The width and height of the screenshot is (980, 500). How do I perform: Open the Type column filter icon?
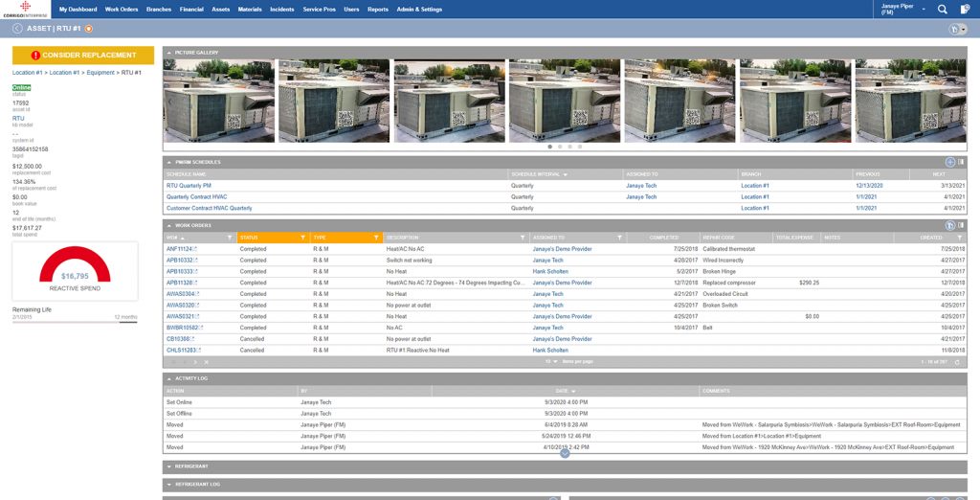(376, 238)
